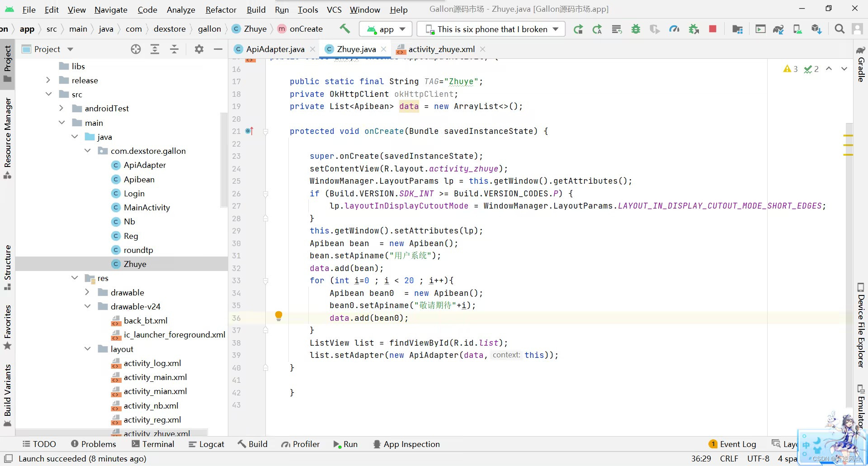Image resolution: width=868 pixels, height=466 pixels.
Task: Click Apply Changes and Restart Activity icon
Action: click(x=597, y=29)
